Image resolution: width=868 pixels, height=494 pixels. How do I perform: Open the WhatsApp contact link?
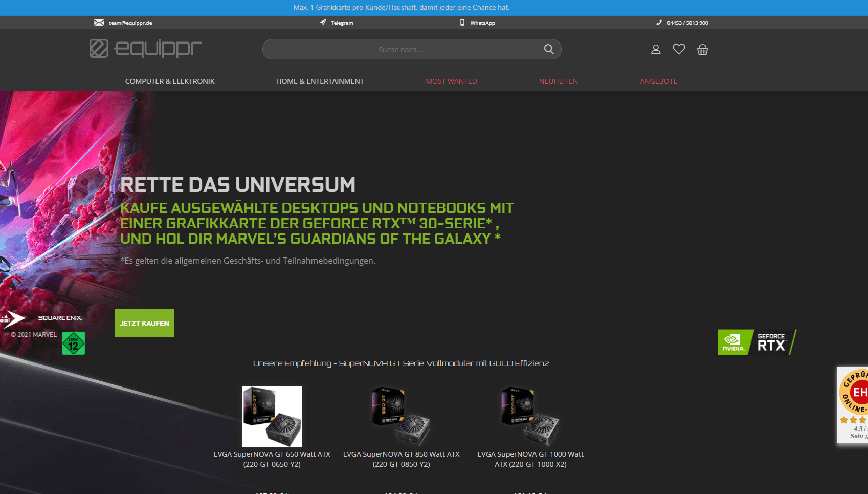483,23
